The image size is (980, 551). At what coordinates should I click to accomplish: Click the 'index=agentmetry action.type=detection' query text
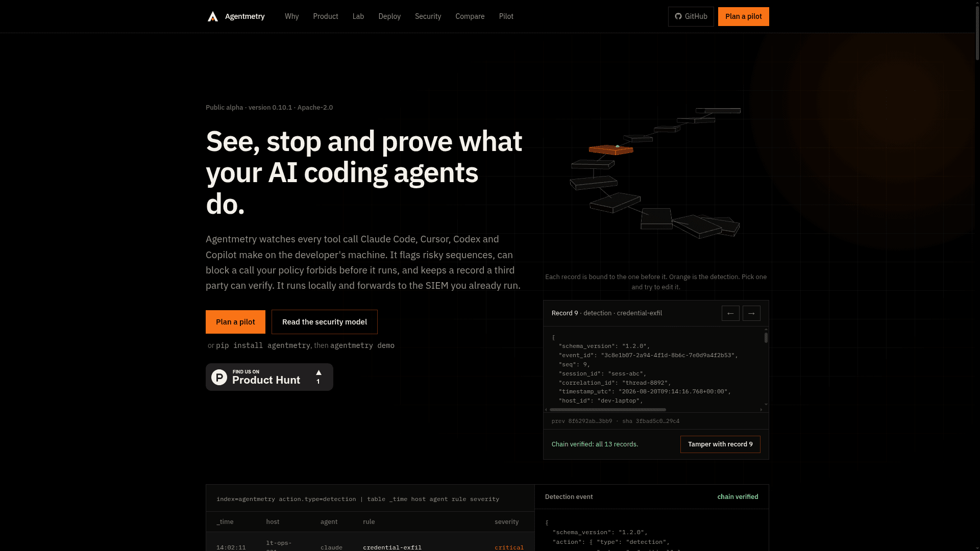286,499
